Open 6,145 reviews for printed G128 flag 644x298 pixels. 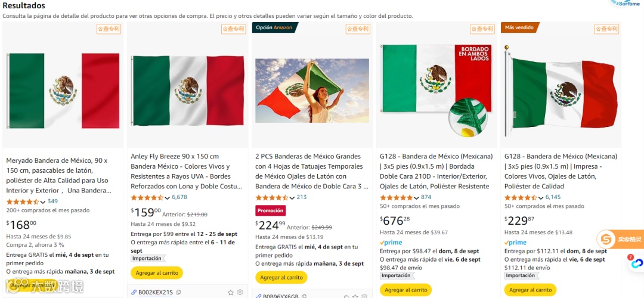coord(553,197)
